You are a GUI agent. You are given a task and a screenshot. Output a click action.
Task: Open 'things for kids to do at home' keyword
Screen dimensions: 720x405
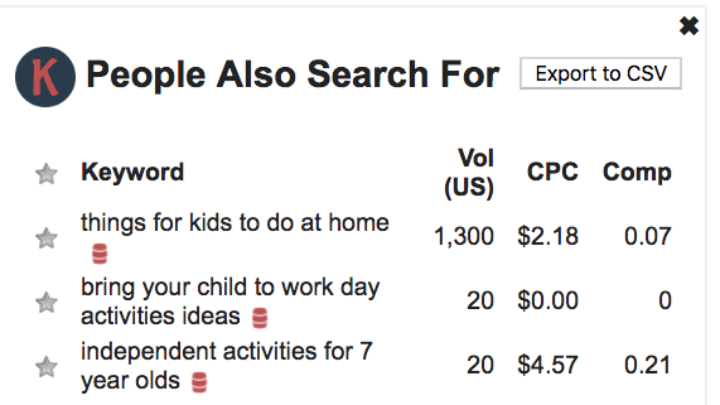[234, 223]
